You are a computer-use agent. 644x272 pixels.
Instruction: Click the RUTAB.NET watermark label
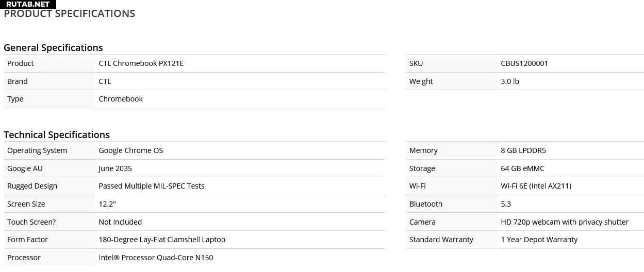tap(28, 4)
